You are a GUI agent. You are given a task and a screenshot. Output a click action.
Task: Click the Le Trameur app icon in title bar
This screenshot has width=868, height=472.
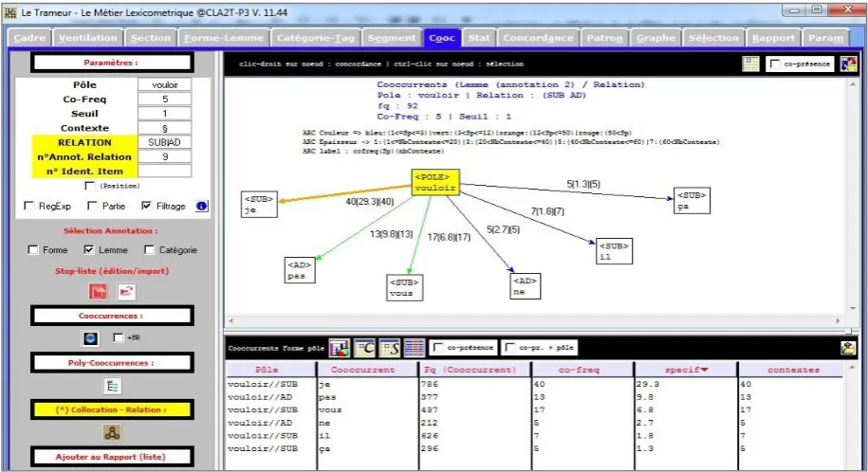pos(10,12)
